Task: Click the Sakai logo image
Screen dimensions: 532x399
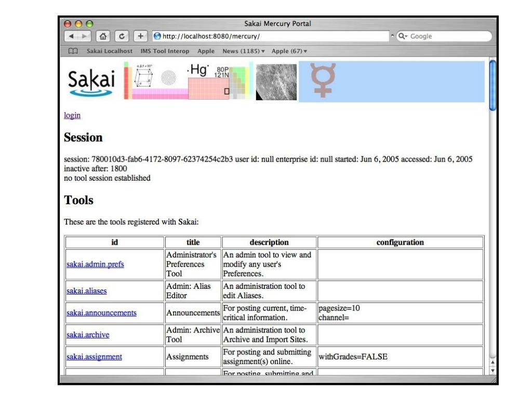Action: pyautogui.click(x=91, y=83)
